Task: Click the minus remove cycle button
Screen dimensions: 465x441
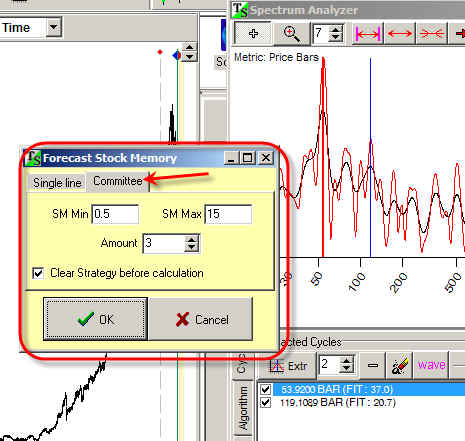Action: [373, 366]
